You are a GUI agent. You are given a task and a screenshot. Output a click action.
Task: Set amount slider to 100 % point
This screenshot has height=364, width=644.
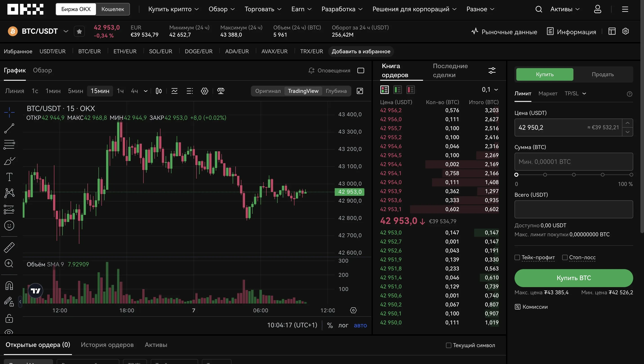pyautogui.click(x=631, y=175)
